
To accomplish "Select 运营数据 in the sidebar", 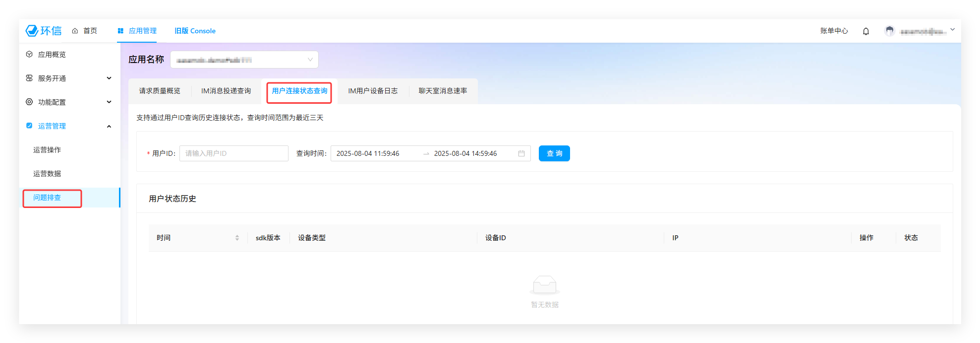I will pyautogui.click(x=47, y=174).
